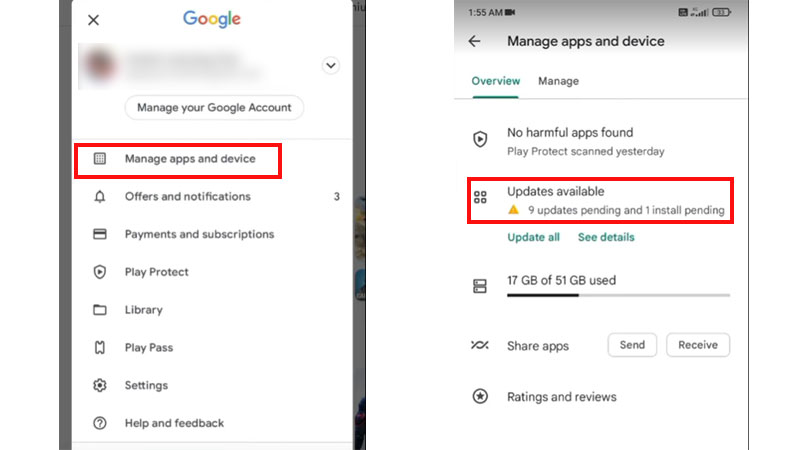800x450 pixels.
Task: Click the Manage apps and device page title
Action: tap(586, 41)
